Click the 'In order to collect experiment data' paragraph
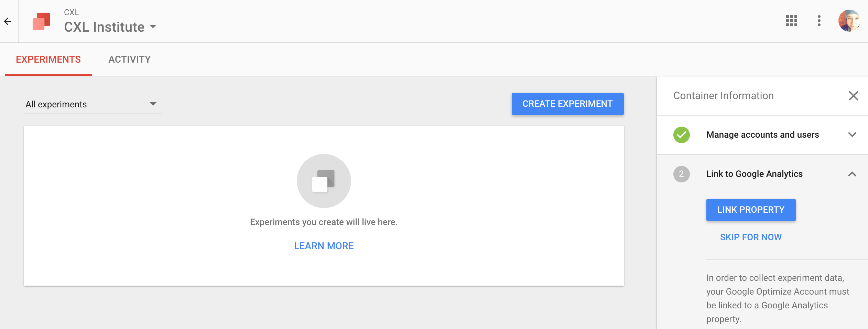 (778, 298)
